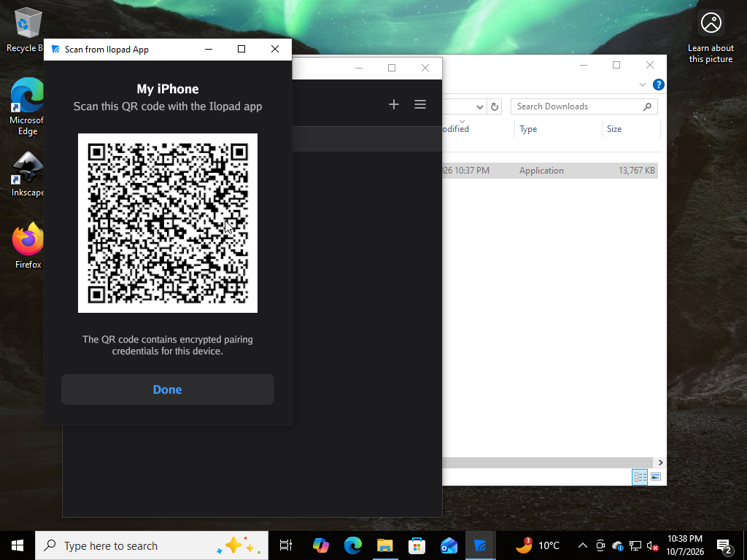Click the taskbar search box
This screenshot has height=560, width=747.
152,545
